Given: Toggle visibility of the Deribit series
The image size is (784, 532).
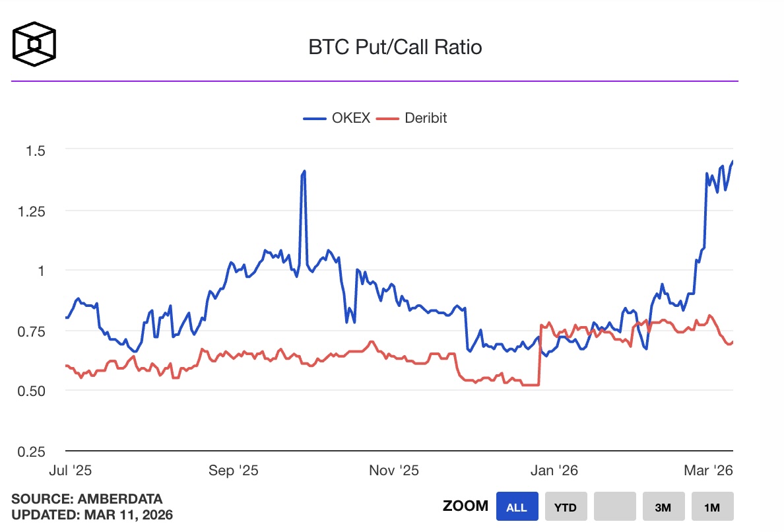Looking at the screenshot, I should click(x=428, y=118).
